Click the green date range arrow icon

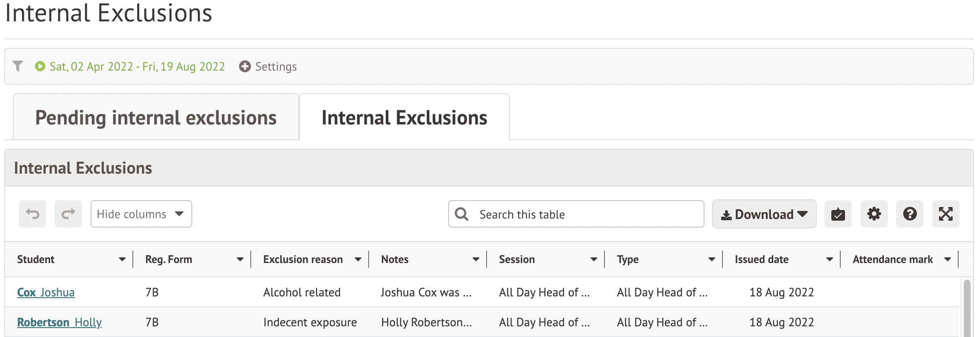[40, 66]
